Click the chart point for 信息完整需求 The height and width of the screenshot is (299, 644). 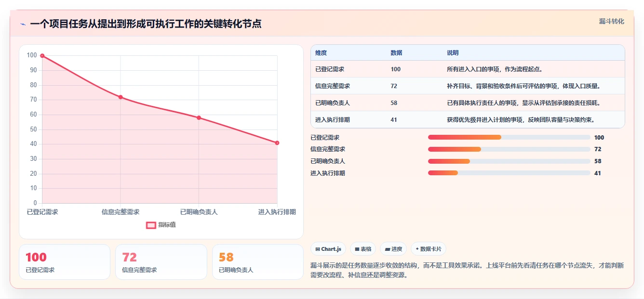click(x=121, y=97)
